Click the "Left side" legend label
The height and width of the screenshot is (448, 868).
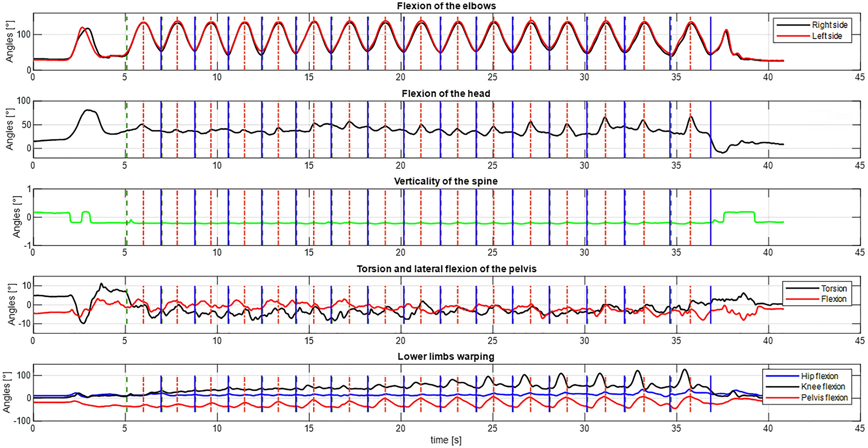(827, 36)
